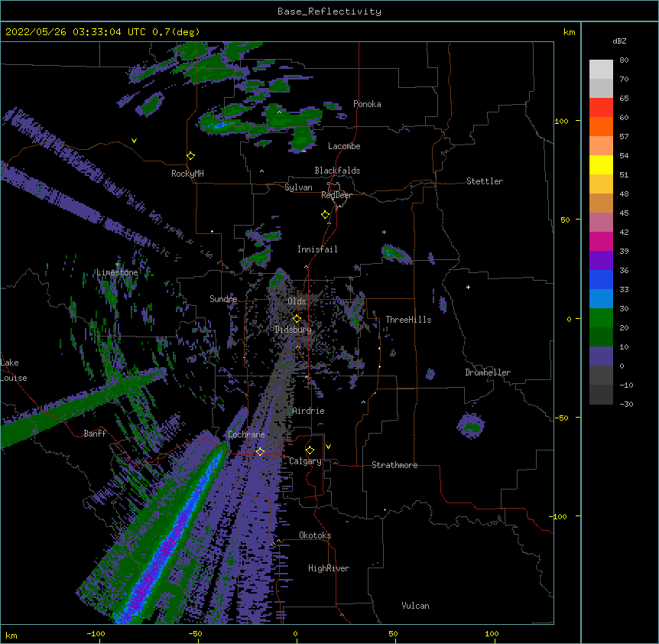Click the Olds label
Image resolution: width=659 pixels, height=644 pixels.
click(x=297, y=301)
